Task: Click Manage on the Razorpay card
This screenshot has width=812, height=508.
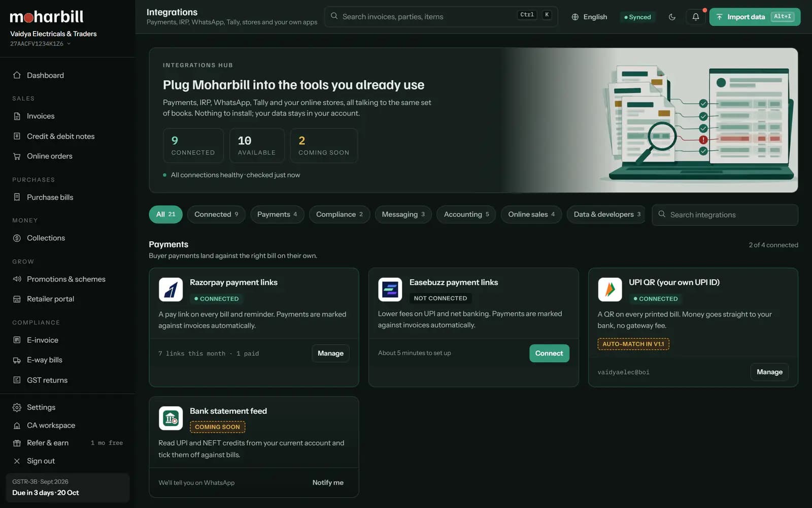Action: point(330,353)
